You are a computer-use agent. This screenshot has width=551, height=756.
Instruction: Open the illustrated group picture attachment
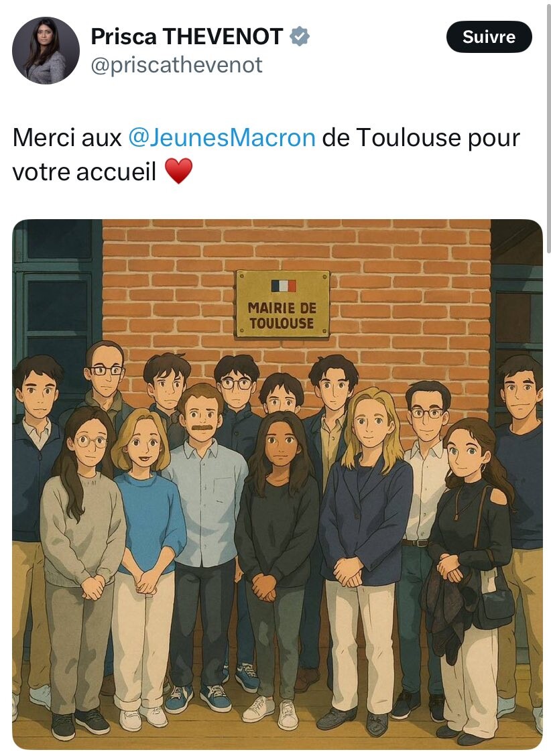[x=278, y=485]
